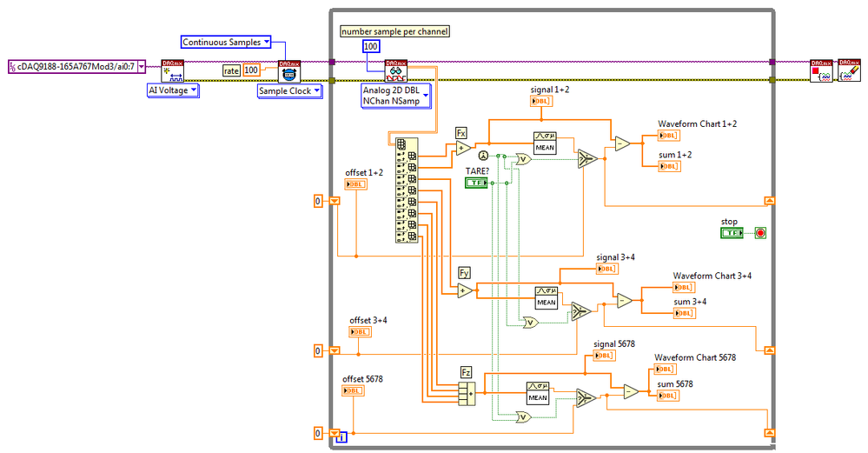Click the Fx label
868x453 pixels.
[x=461, y=133]
